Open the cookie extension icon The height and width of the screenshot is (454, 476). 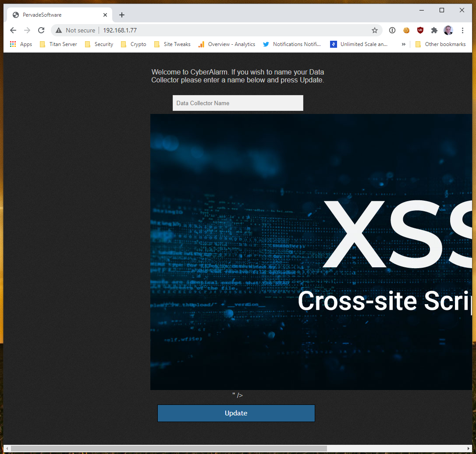point(406,30)
